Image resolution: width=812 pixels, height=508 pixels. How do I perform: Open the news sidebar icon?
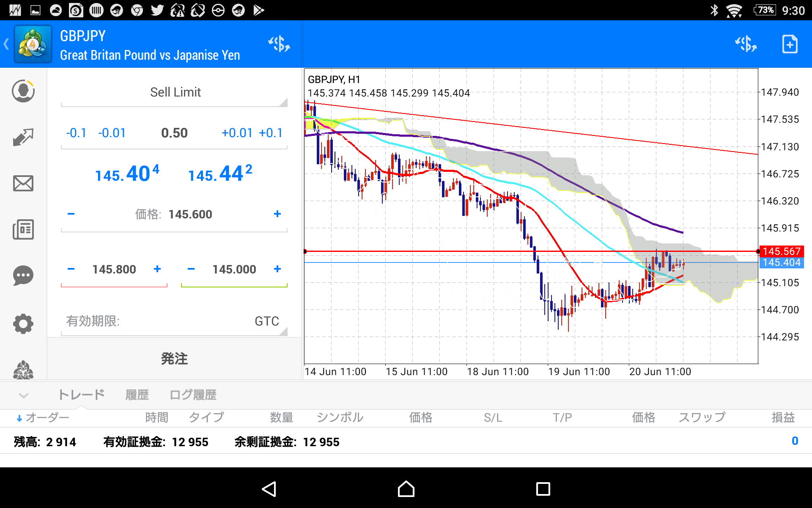pyautogui.click(x=23, y=229)
